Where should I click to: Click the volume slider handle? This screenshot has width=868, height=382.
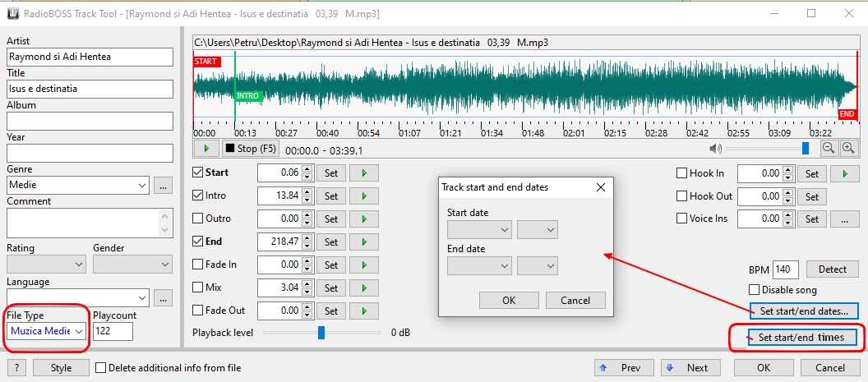coord(806,148)
